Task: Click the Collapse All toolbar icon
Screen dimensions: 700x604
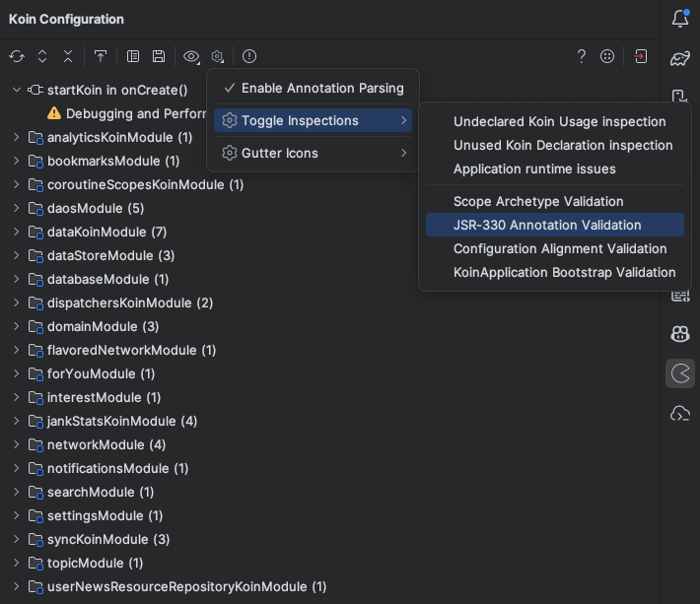Action: point(68,57)
